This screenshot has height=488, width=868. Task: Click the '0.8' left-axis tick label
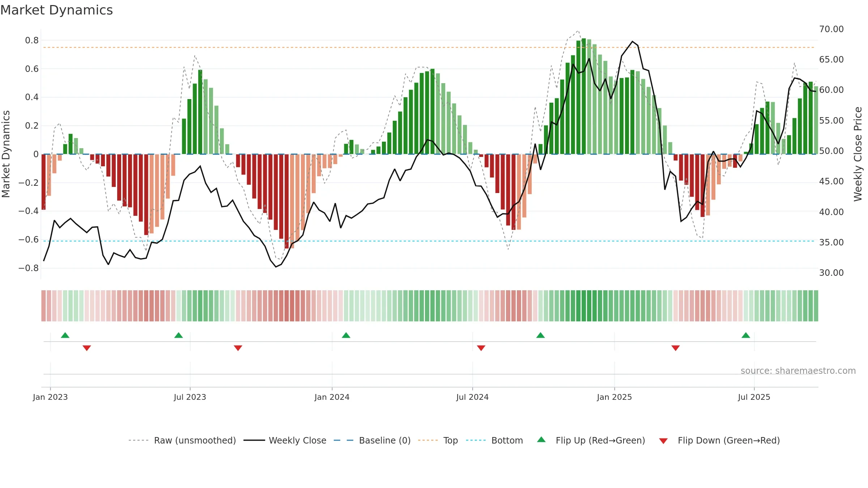click(32, 40)
